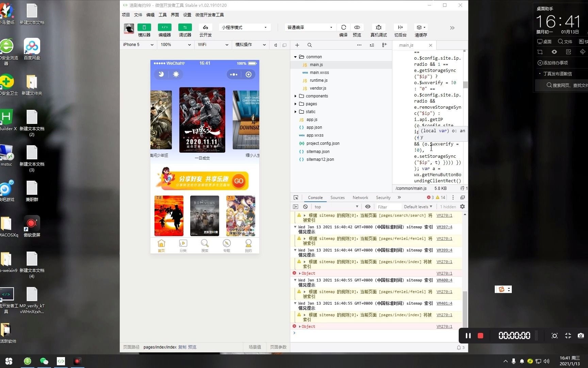Open the 设置 menu

point(187,15)
